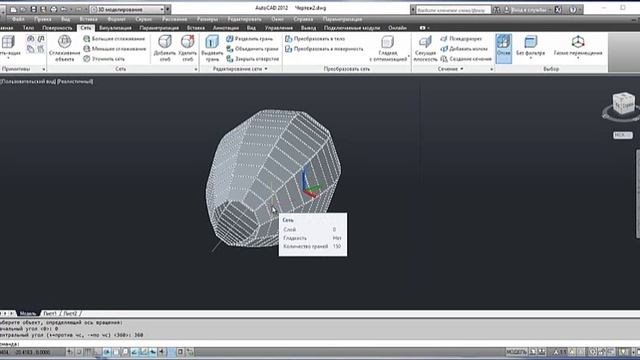Image resolution: width=640 pixels, height=360 pixels.
Task: Select the revolved mesh primitive icon
Action: pyautogui.click(x=31, y=39)
